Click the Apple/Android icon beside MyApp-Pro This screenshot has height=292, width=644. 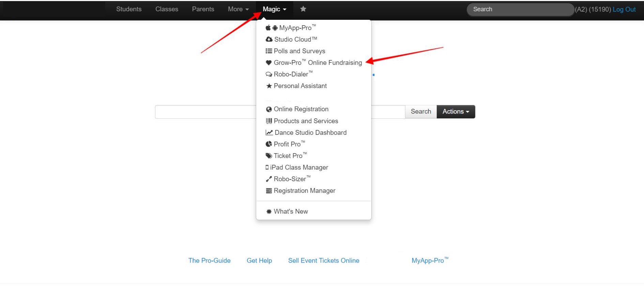pyautogui.click(x=272, y=28)
